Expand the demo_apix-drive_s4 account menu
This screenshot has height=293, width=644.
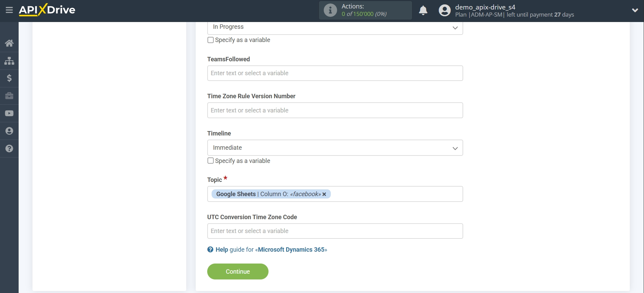635,10
